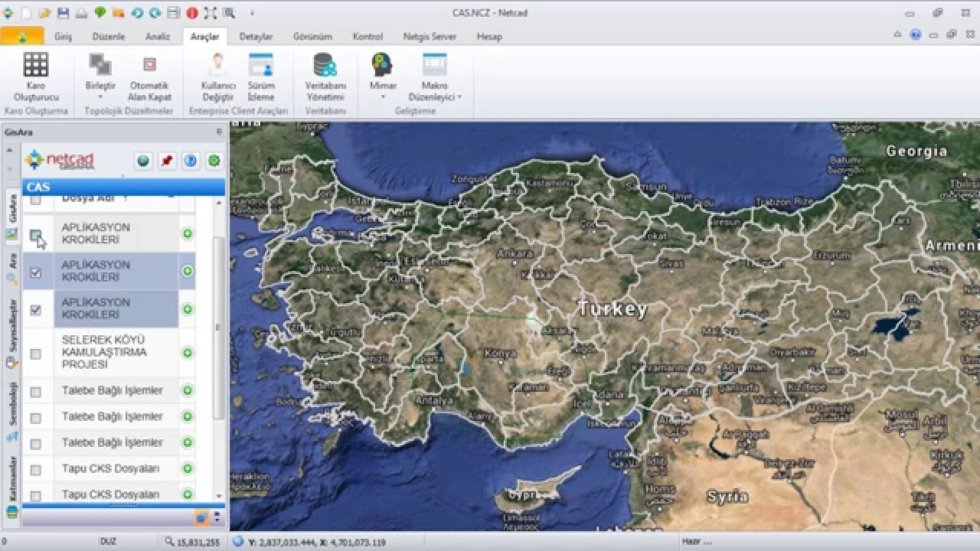The width and height of the screenshot is (980, 551).
Task: Click the New file icon in the quick access bar
Action: 28,13
